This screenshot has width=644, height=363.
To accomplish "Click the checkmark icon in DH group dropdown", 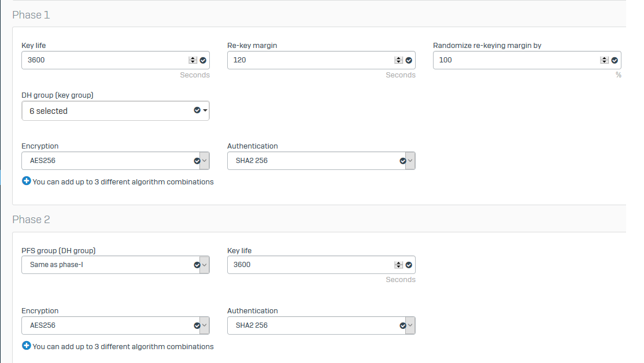I will click(197, 110).
